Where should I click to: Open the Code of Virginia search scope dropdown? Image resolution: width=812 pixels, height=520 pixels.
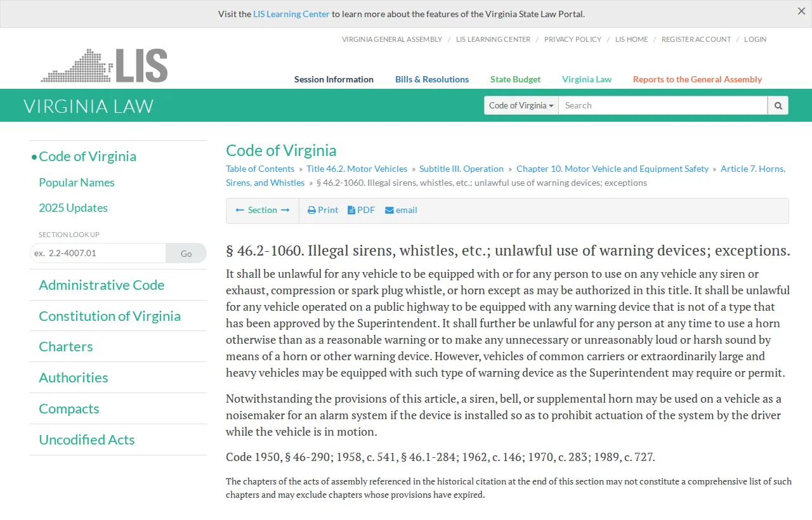(520, 105)
